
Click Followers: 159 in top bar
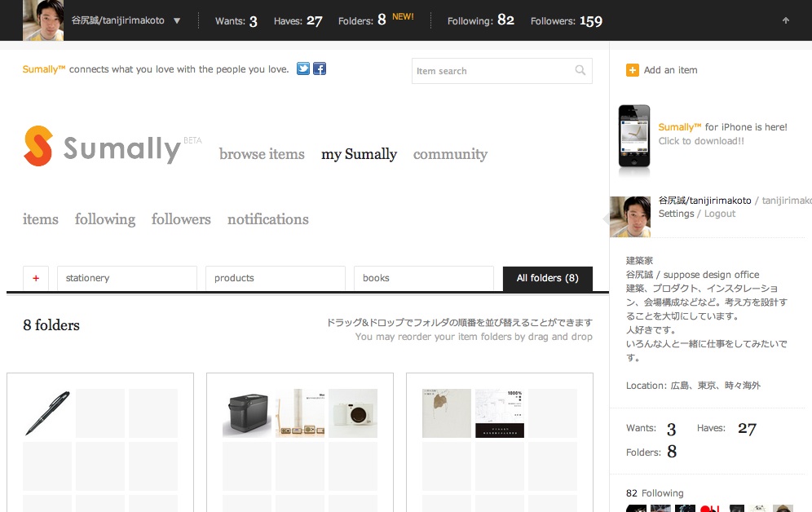566,21
